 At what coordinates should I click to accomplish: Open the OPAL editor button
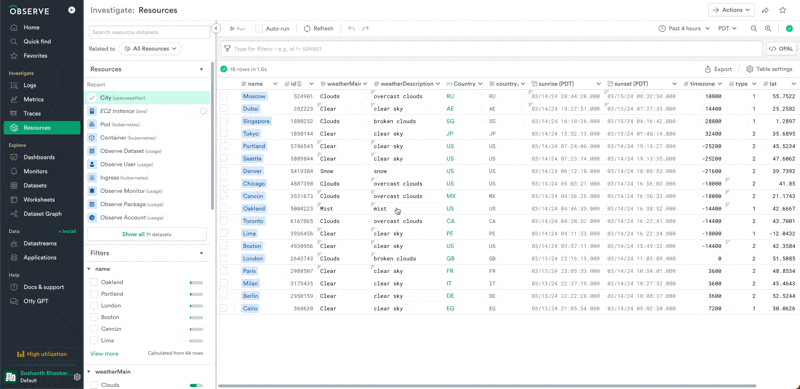point(781,49)
